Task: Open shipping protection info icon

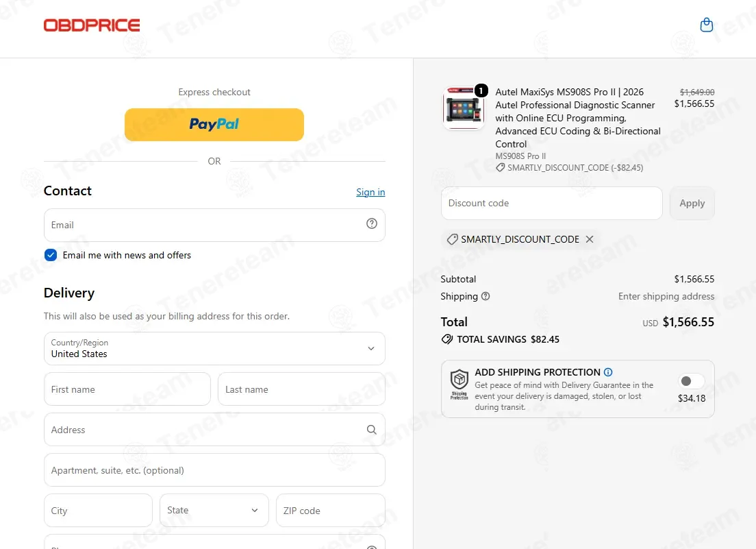Action: click(608, 372)
